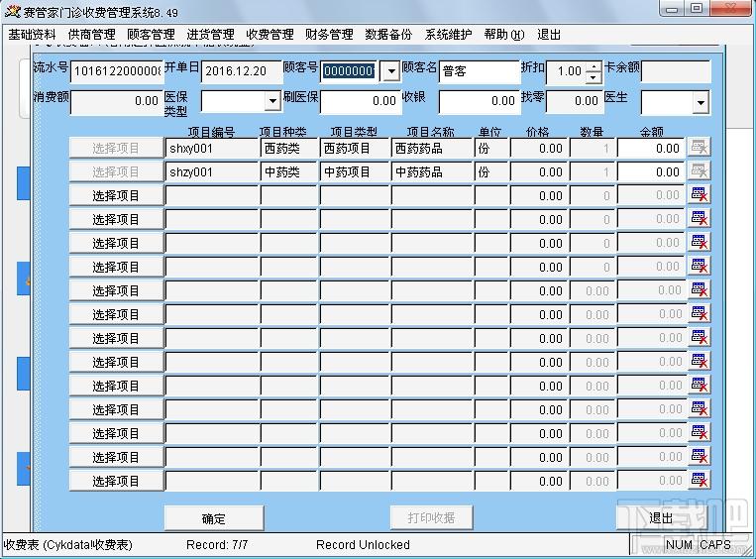The image size is (756, 559).
Task: Open the 帮助(H) menu
Action: [504, 35]
